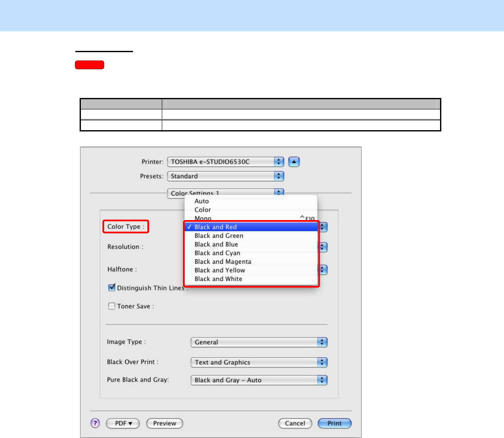The height and width of the screenshot is (438, 504).
Task: Choose Auto from the color type menu
Action: [x=251, y=201]
